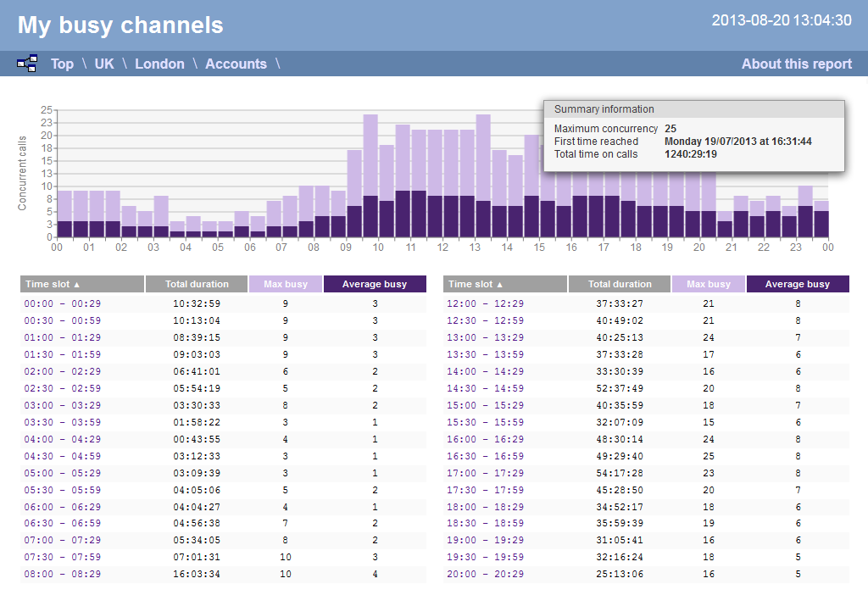Open the Accounts breadcrumb link

click(x=236, y=64)
